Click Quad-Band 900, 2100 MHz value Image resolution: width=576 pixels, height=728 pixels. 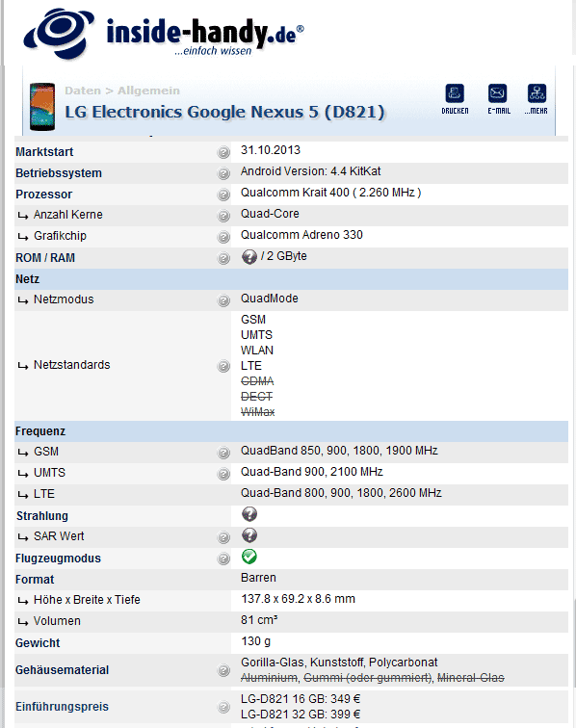pyautogui.click(x=312, y=472)
